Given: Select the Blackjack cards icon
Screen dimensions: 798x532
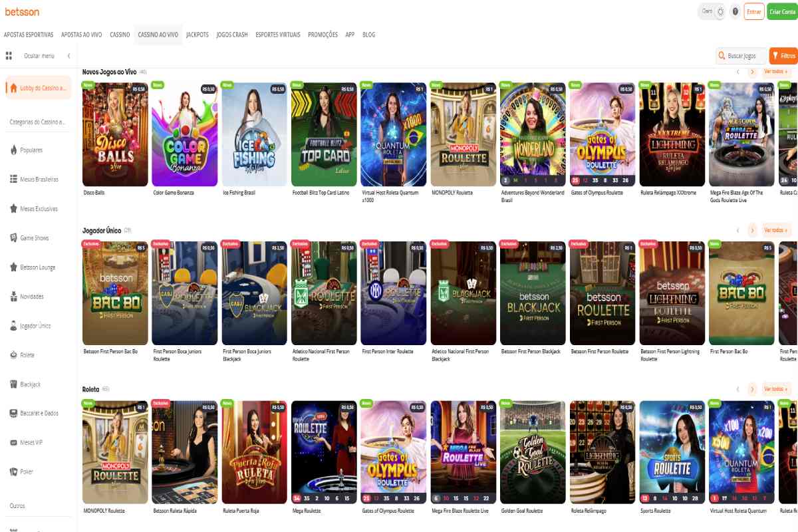Looking at the screenshot, I should coord(13,384).
